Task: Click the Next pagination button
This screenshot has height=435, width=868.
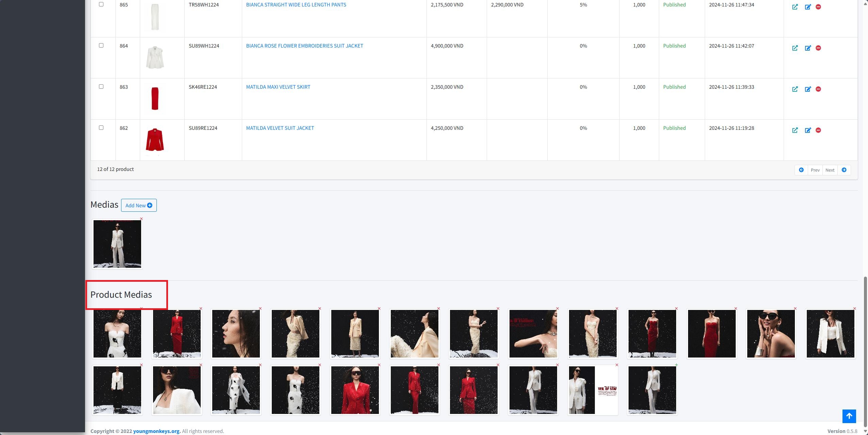Action: (x=830, y=170)
